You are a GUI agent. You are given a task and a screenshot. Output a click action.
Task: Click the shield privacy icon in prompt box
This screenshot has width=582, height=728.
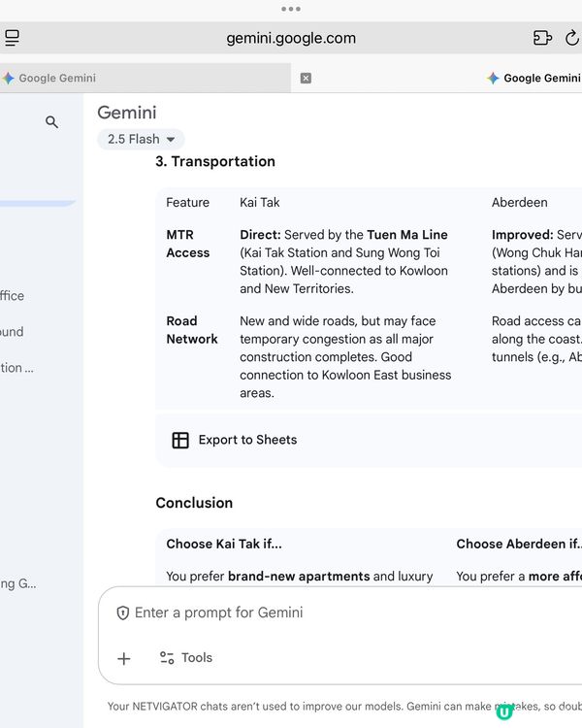click(x=122, y=612)
